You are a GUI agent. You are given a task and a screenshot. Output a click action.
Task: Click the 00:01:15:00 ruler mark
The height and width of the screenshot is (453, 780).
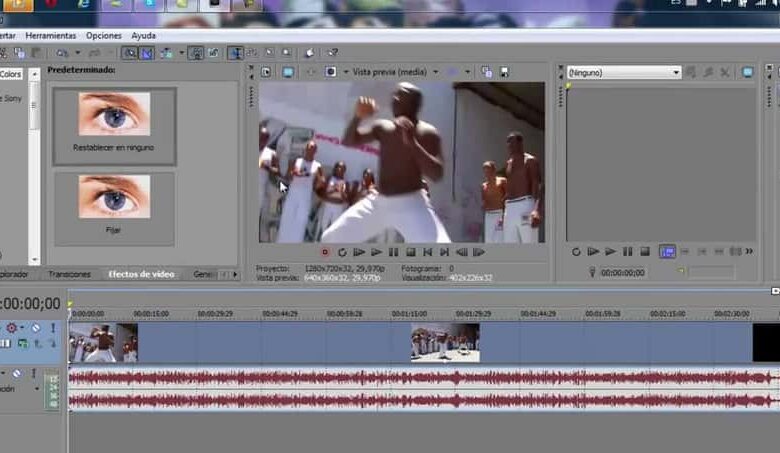409,314
